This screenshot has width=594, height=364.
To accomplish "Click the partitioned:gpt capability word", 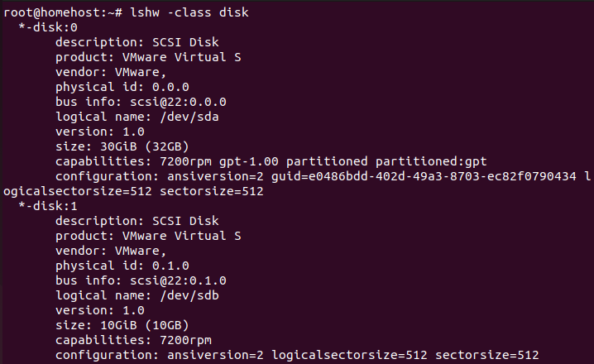I will click(x=431, y=162).
